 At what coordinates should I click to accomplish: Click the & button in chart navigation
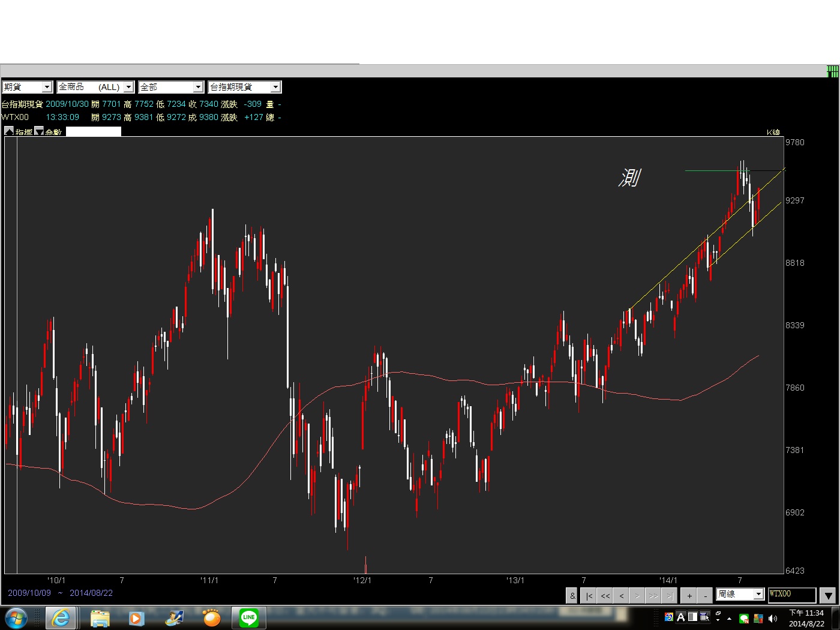pos(572,596)
